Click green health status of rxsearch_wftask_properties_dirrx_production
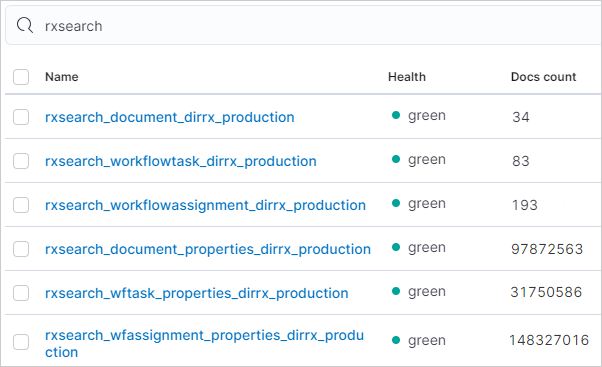 tap(419, 292)
